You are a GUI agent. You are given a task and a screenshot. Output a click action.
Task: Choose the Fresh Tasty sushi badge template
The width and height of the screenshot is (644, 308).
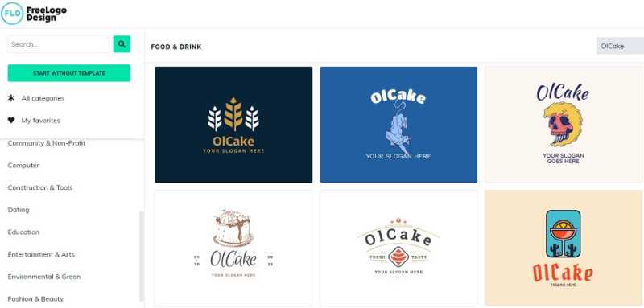click(x=398, y=248)
